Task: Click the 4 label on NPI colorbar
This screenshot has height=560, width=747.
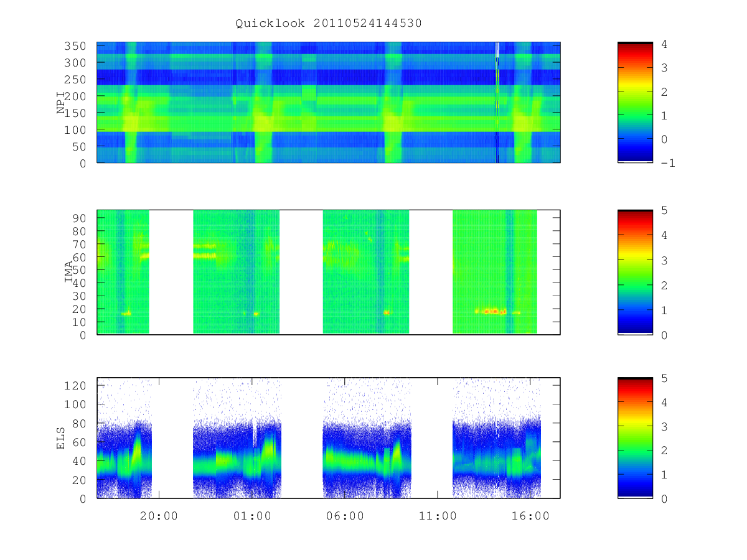Action: pyautogui.click(x=665, y=44)
